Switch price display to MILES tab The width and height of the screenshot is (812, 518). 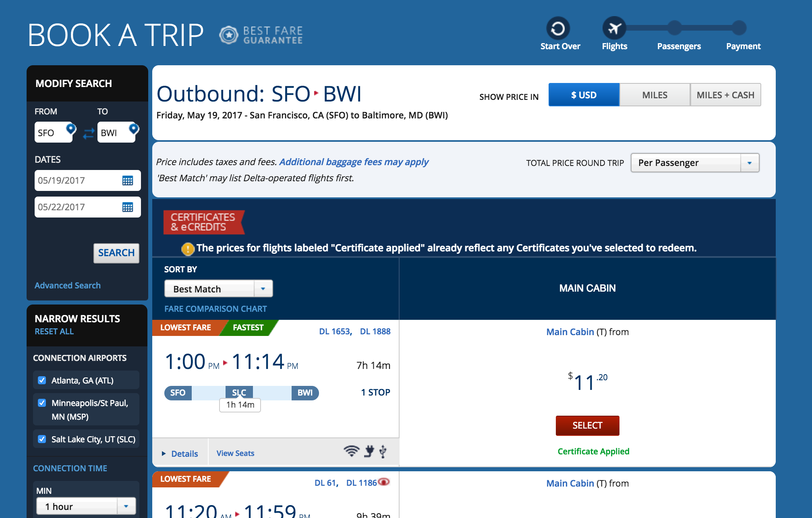coord(655,95)
